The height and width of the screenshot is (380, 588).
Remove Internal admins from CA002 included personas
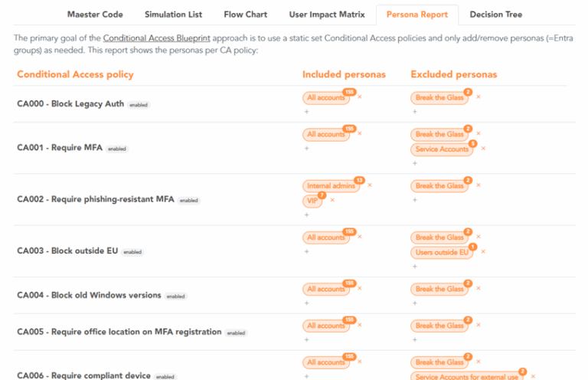tap(370, 185)
